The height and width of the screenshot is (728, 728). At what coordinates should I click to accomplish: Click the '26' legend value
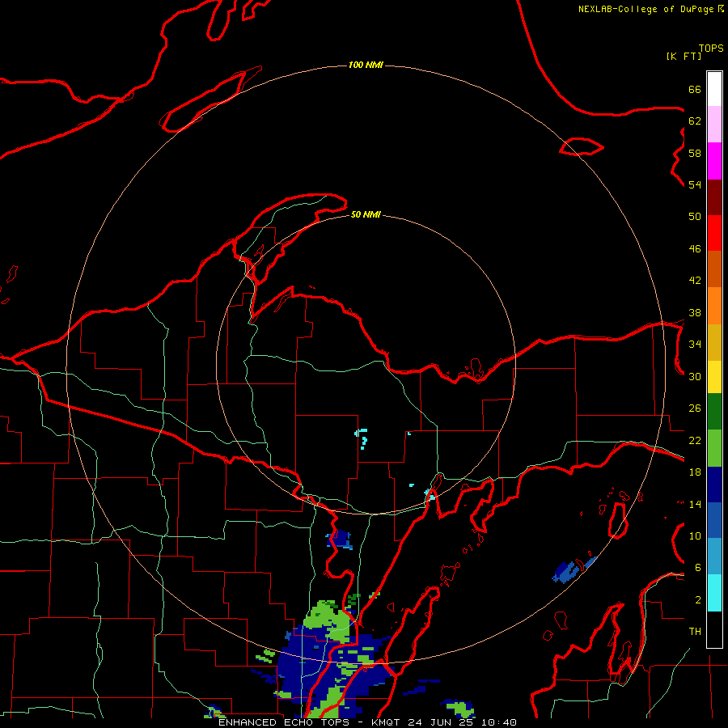click(x=695, y=408)
